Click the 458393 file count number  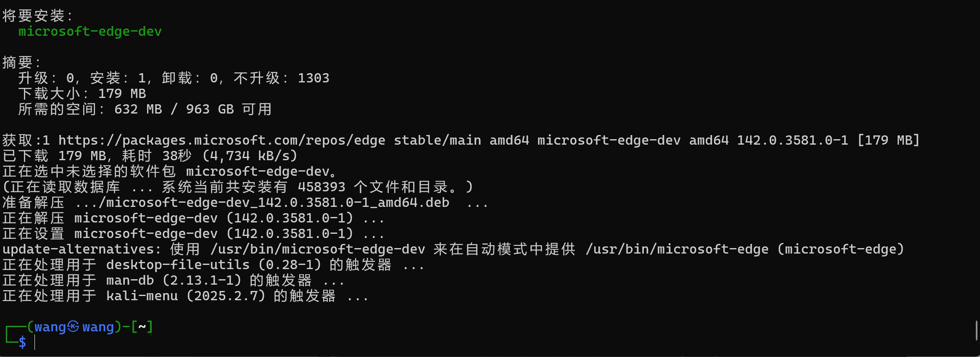pos(321,187)
